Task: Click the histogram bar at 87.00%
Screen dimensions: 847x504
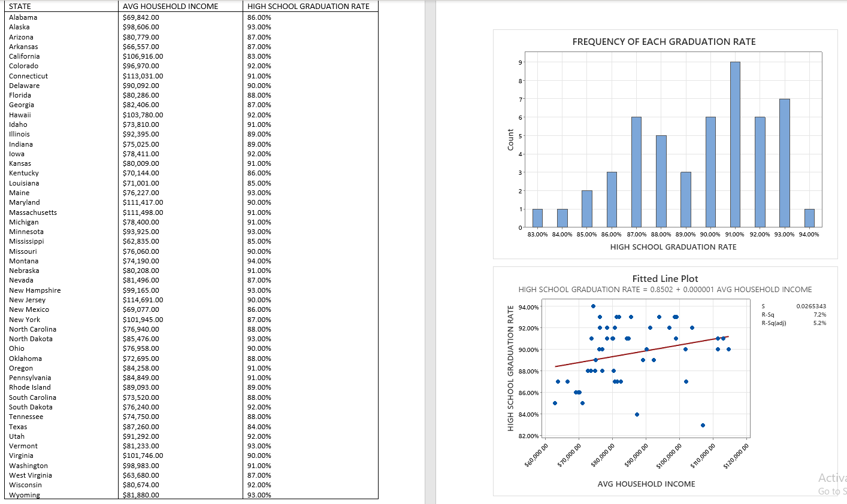Action: click(x=636, y=172)
